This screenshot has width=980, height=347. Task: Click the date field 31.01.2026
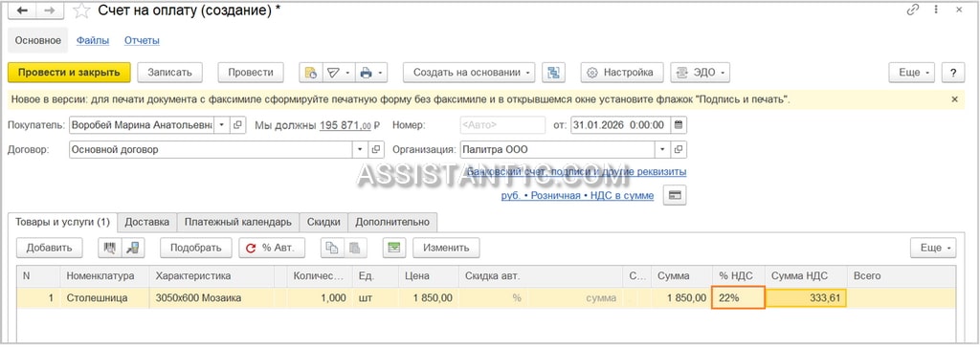pos(620,125)
